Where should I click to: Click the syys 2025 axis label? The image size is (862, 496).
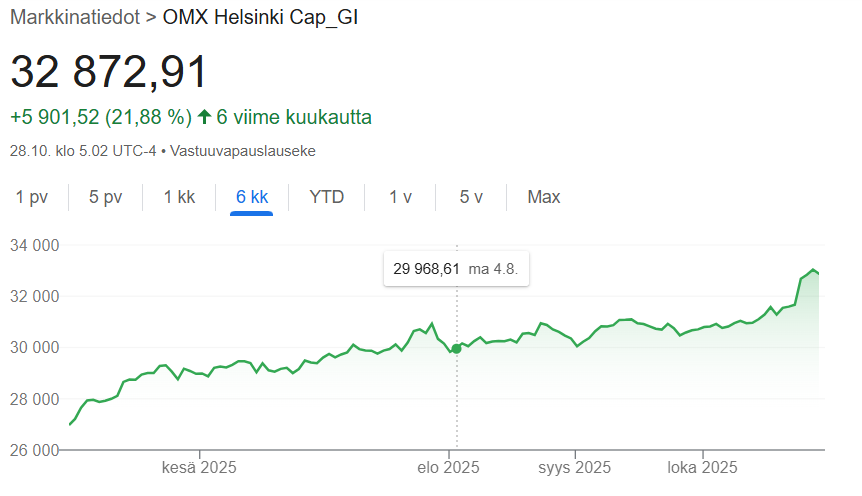574,468
